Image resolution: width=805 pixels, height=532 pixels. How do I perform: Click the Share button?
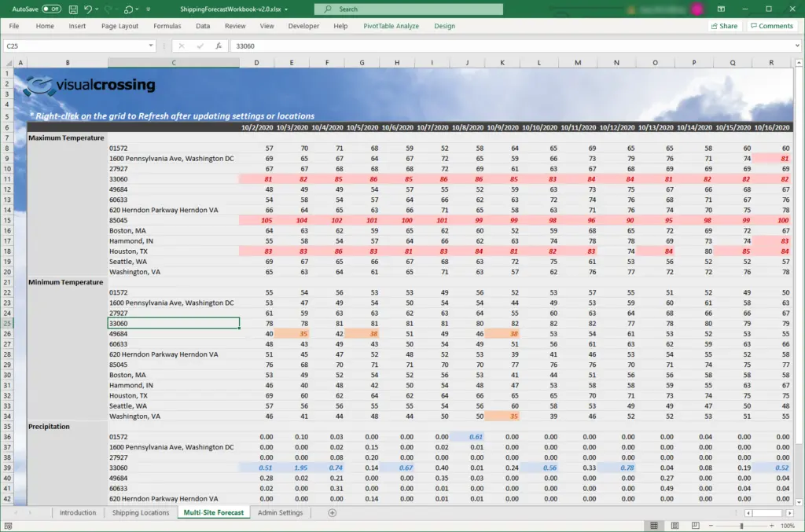[724, 26]
